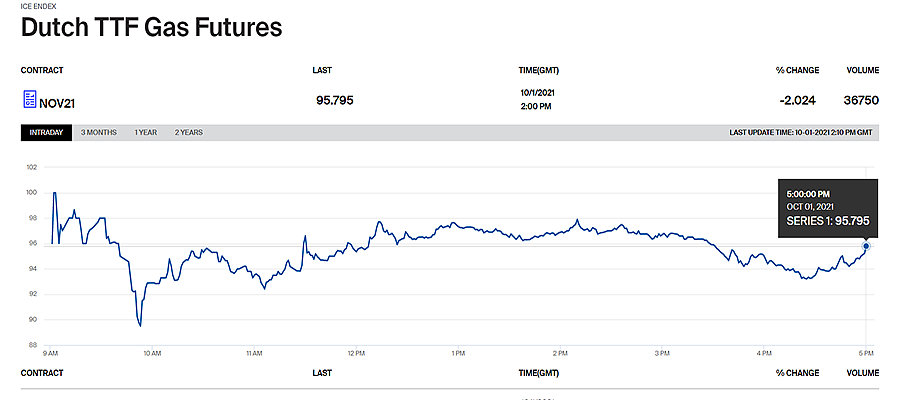Select the INTRADAY chart tab

[46, 133]
